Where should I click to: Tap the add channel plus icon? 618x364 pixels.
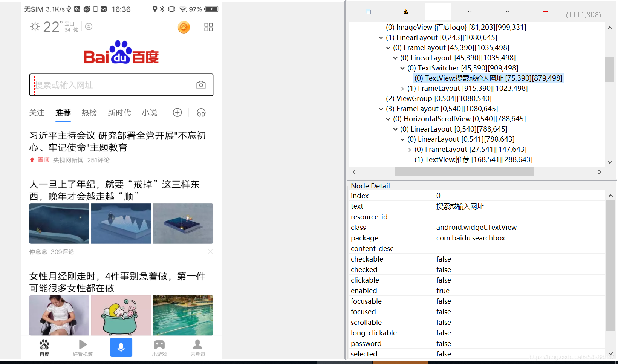[x=177, y=112]
